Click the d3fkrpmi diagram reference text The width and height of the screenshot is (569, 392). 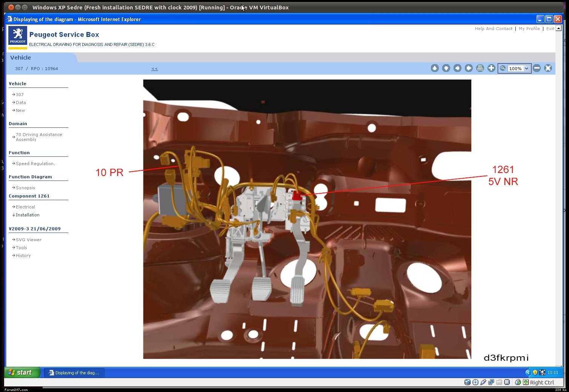[506, 358]
